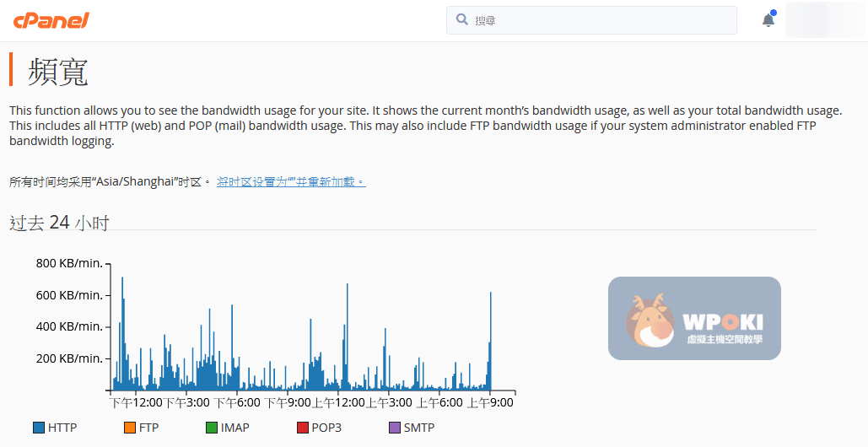Image resolution: width=868 pixels, height=447 pixels.
Task: Follow the 将时区设置为 reload link
Action: (x=290, y=182)
